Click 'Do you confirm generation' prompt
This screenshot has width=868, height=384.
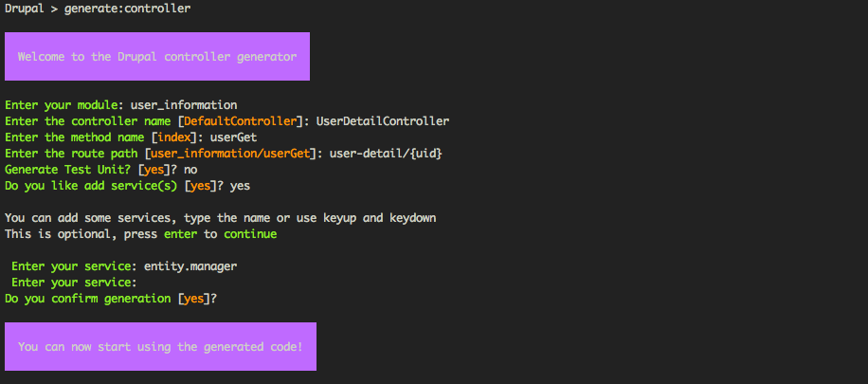(x=87, y=299)
